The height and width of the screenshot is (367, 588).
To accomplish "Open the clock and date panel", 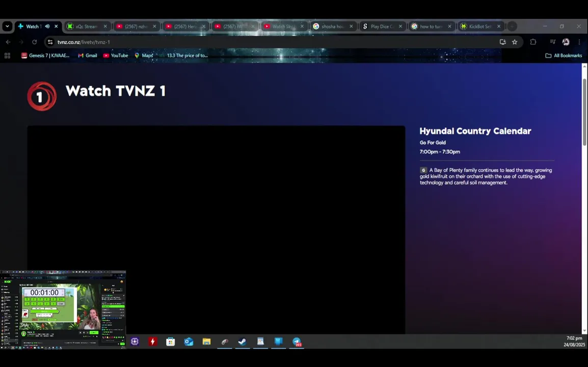I will point(574,342).
